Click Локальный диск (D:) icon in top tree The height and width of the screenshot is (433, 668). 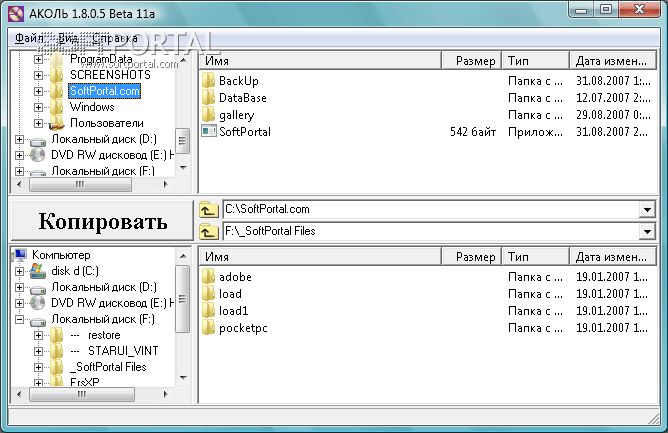coord(38,141)
